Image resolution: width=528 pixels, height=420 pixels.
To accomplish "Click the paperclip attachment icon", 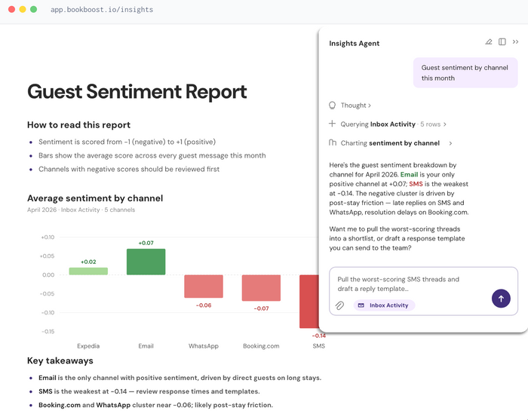I will click(x=339, y=305).
